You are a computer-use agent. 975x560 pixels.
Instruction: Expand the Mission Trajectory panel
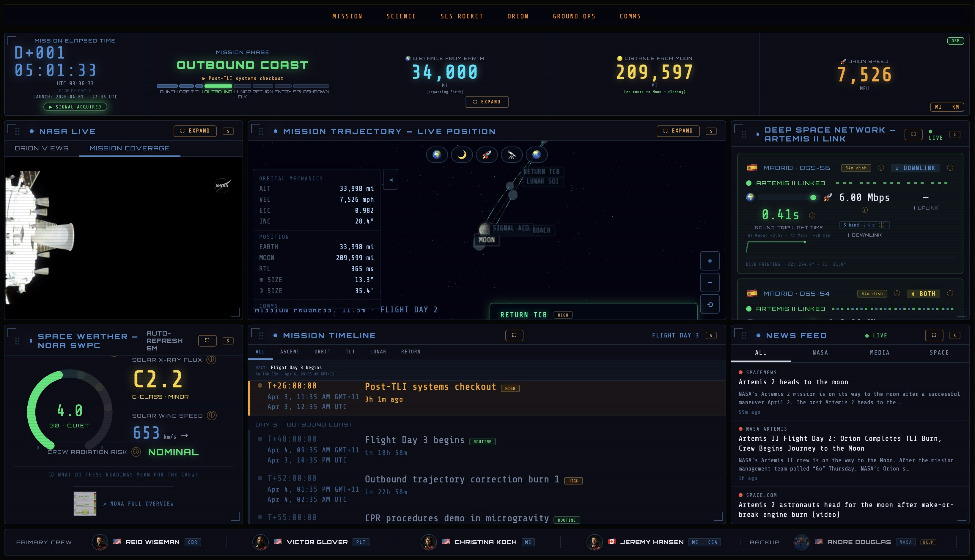[678, 131]
